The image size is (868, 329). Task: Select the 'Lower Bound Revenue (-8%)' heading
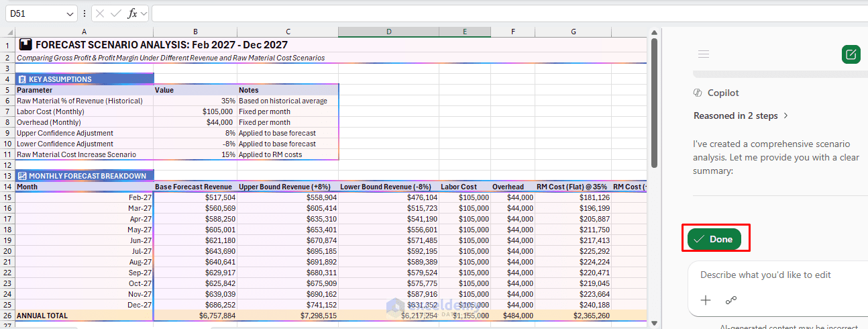[388, 187]
